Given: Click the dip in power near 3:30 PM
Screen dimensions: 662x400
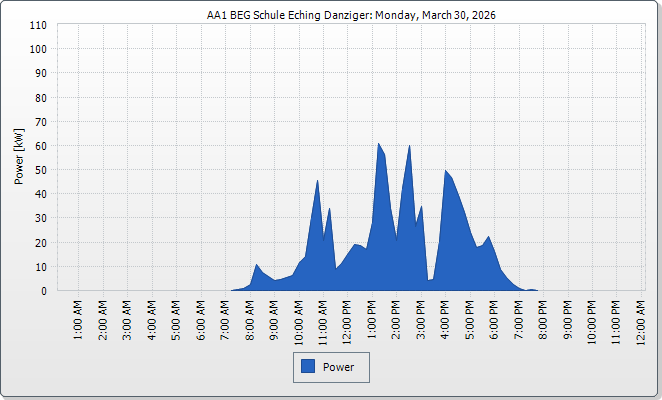Looking at the screenshot, I should pyautogui.click(x=430, y=280).
